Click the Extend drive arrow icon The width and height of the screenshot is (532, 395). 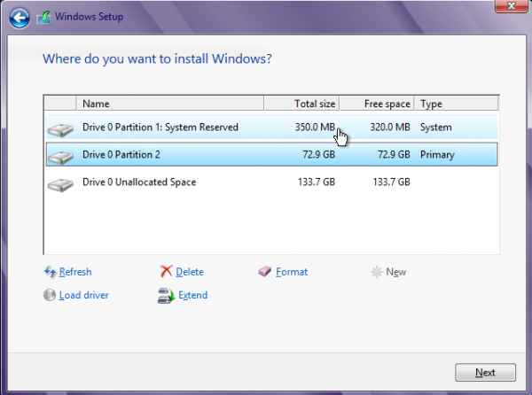(167, 296)
